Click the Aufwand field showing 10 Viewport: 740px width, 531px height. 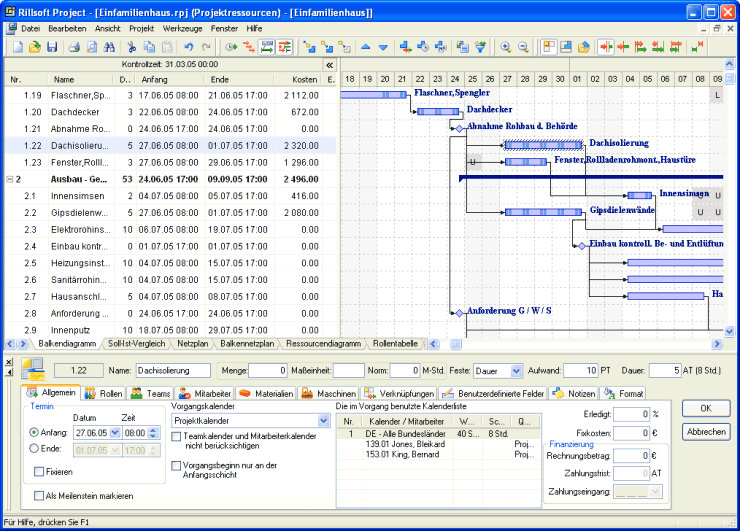[581, 371]
